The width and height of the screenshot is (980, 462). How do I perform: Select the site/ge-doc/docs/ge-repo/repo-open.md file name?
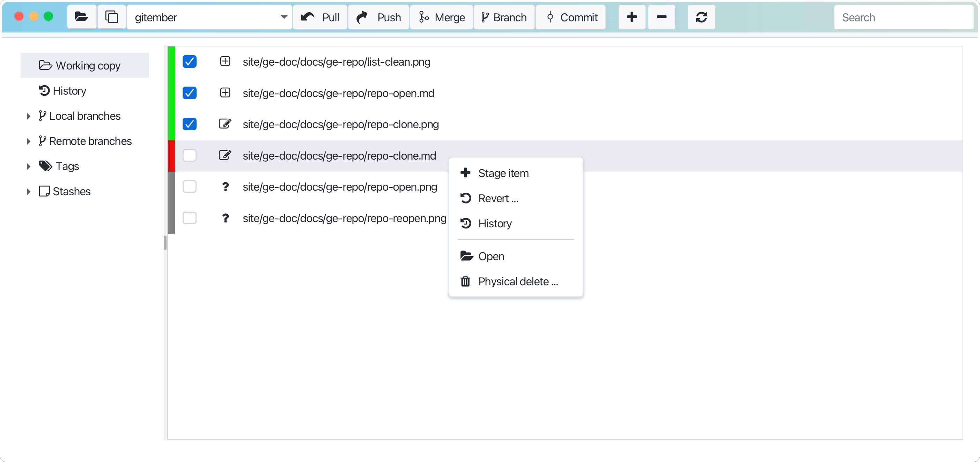click(x=339, y=93)
